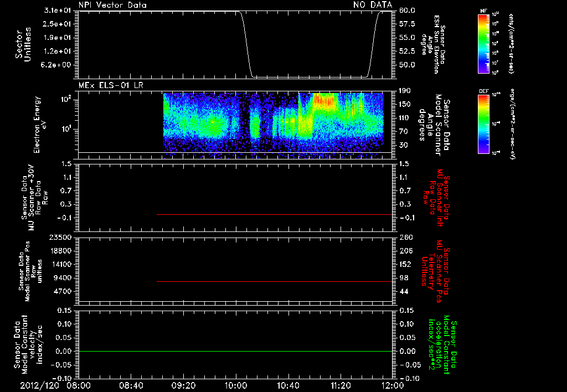Image resolution: width=567 pixels, height=392 pixels.
Task: Click the green zero-velocity line
Action: coord(235,351)
